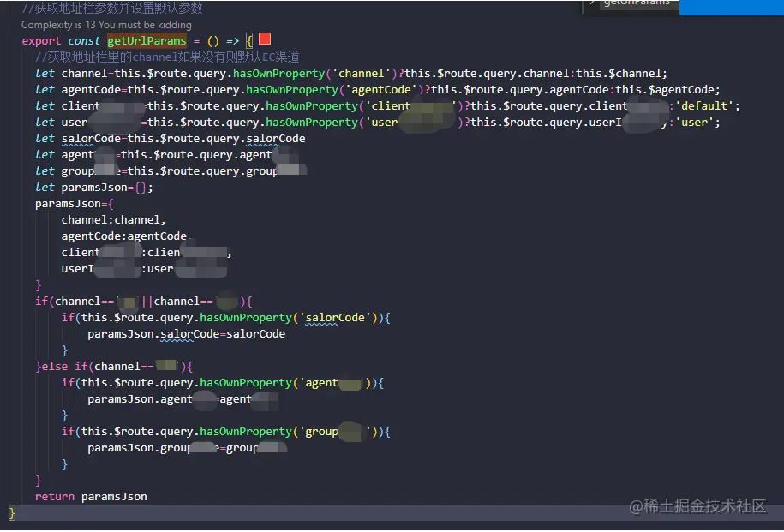This screenshot has width=784, height=532.
Task: Click the 'if(channel==' condition containing '||channel=='
Action: tap(144, 301)
